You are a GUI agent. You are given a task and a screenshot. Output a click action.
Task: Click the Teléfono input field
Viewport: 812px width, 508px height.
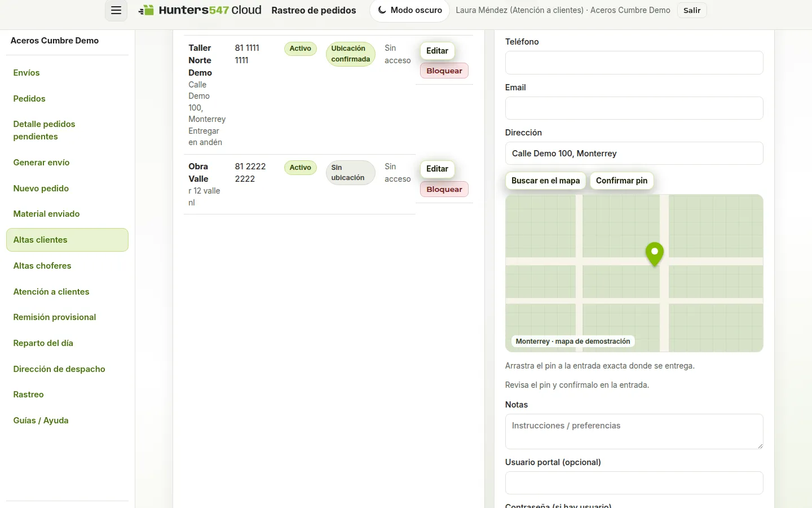pyautogui.click(x=634, y=63)
